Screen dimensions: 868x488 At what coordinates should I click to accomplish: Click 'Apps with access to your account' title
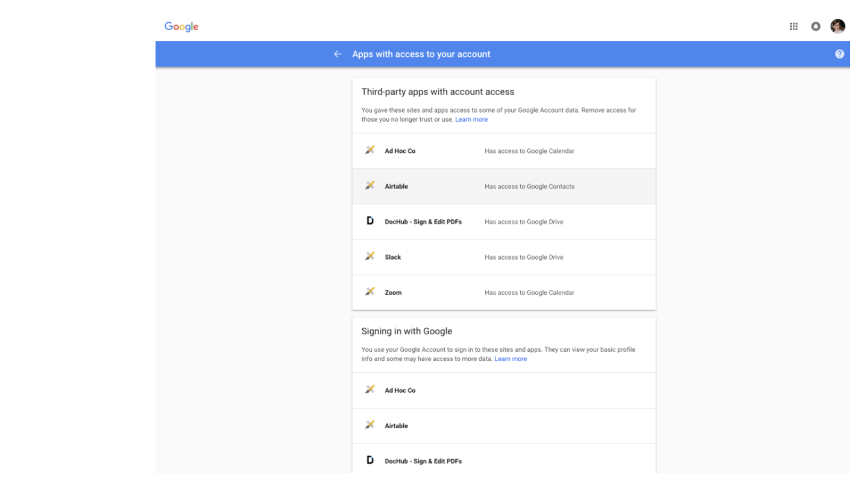point(421,54)
